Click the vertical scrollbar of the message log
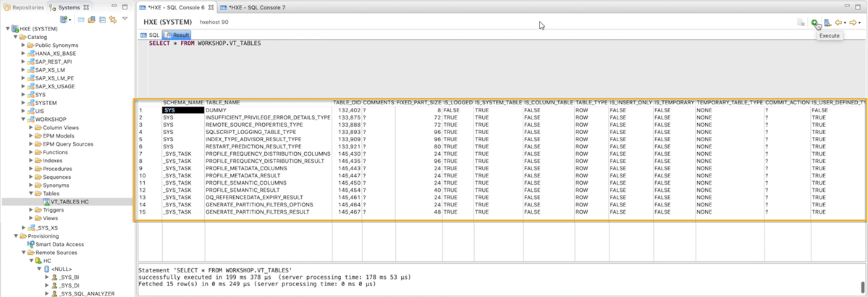 click(862, 286)
